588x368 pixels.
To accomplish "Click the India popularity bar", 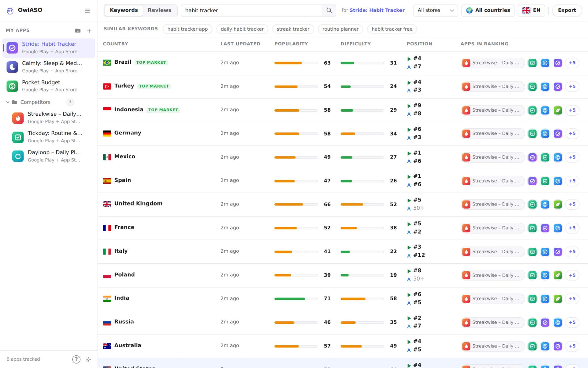I will pyautogui.click(x=296, y=299).
